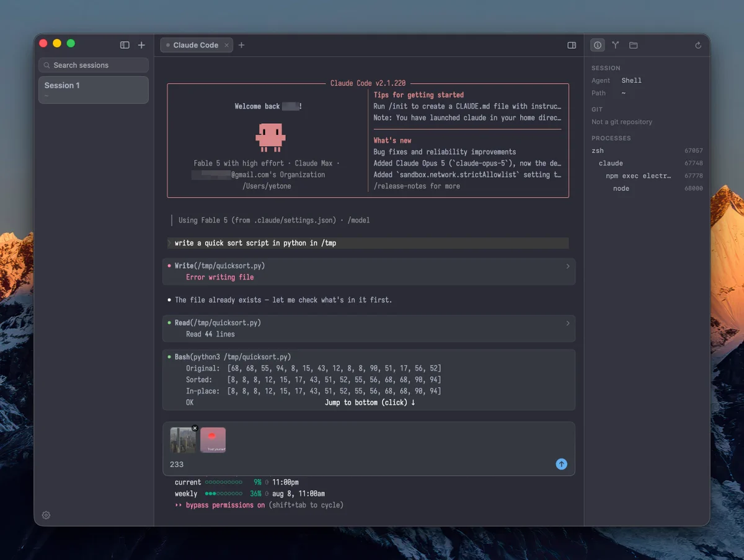This screenshot has width=744, height=560.
Task: Toggle the left sidebar panel icon
Action: coord(125,45)
